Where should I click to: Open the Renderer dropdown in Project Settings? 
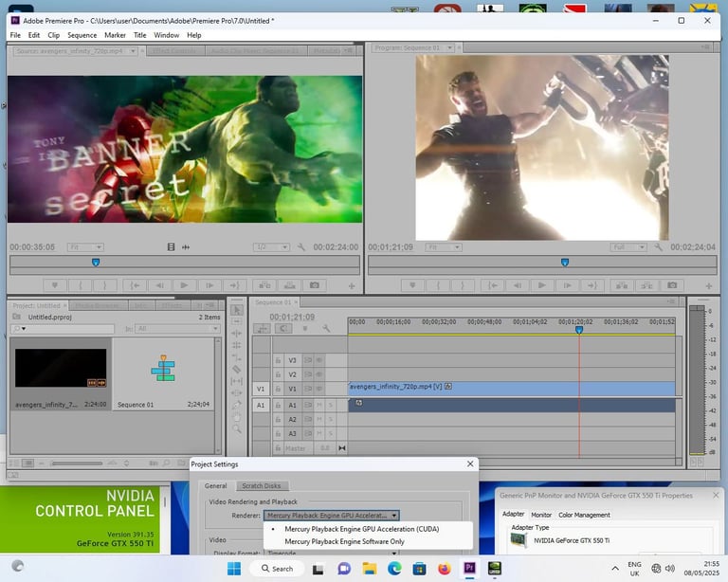[x=332, y=516]
